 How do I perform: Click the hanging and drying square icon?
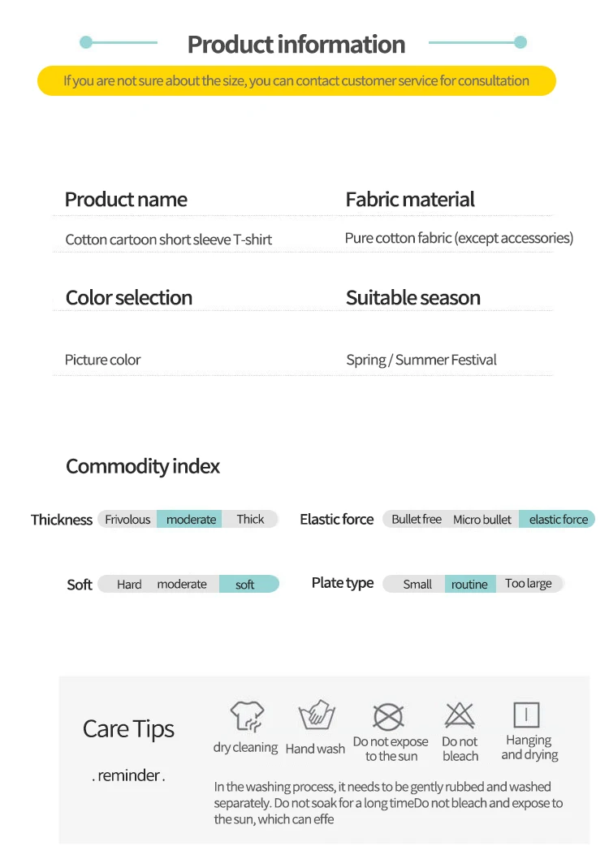coord(526,715)
